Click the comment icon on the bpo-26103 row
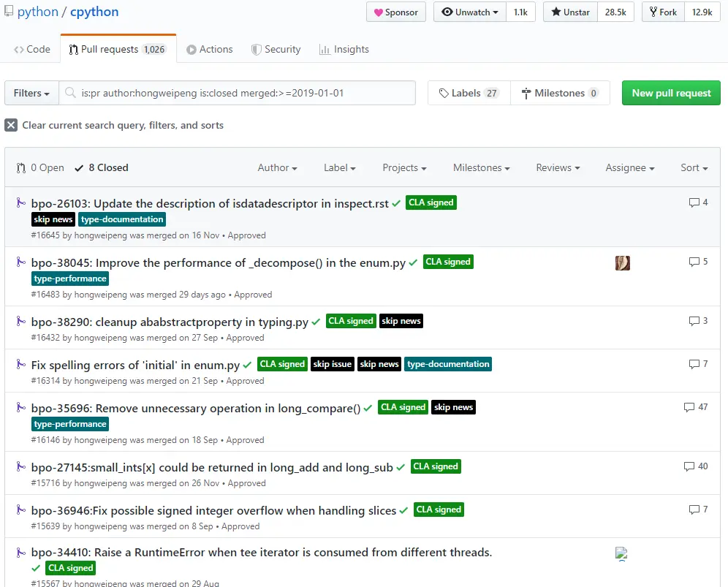 click(x=694, y=202)
